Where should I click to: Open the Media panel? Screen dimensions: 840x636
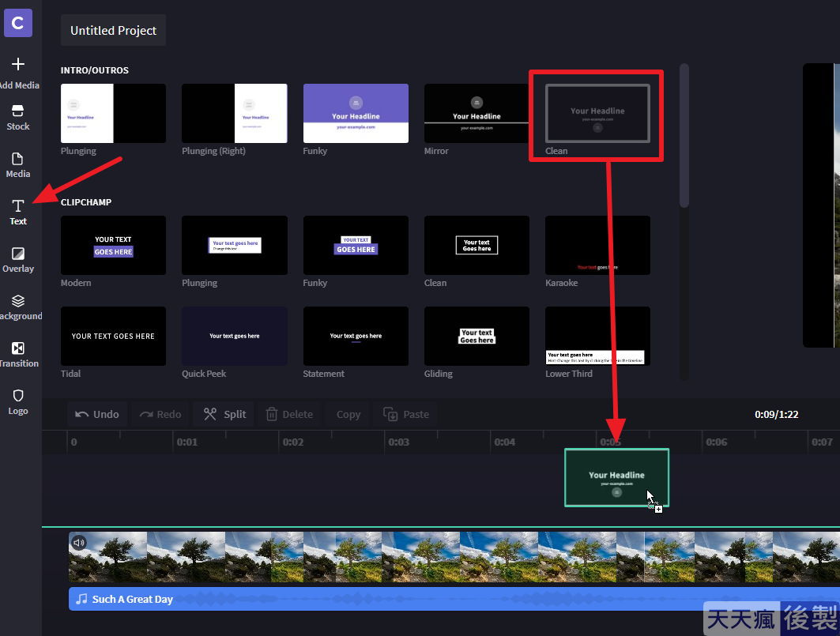[x=17, y=165]
